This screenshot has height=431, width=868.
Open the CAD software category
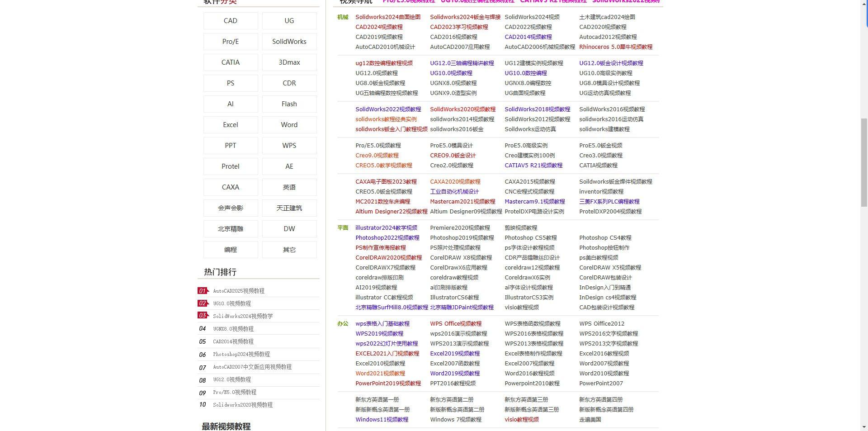(x=230, y=20)
